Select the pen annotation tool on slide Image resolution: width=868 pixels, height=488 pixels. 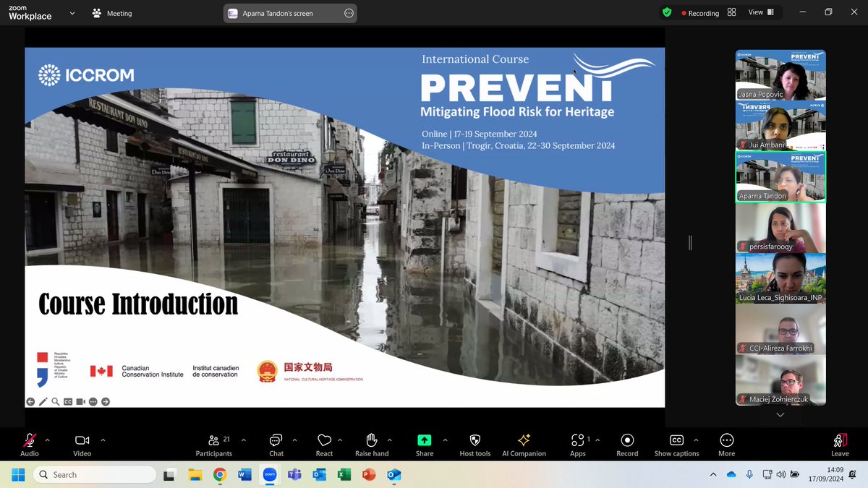[43, 402]
